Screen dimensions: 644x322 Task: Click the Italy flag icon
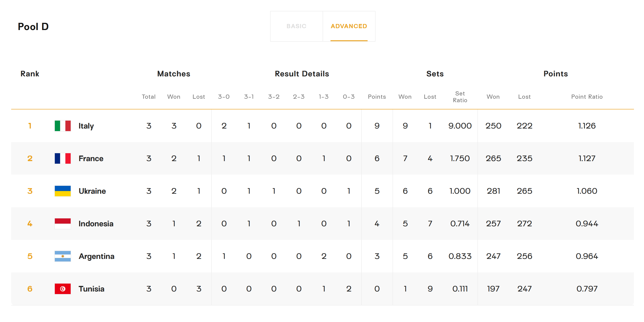(x=63, y=126)
